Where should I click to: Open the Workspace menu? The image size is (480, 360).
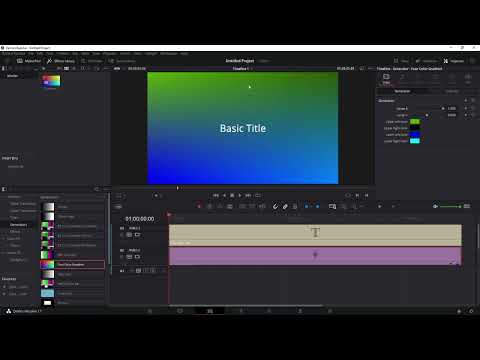(169, 53)
